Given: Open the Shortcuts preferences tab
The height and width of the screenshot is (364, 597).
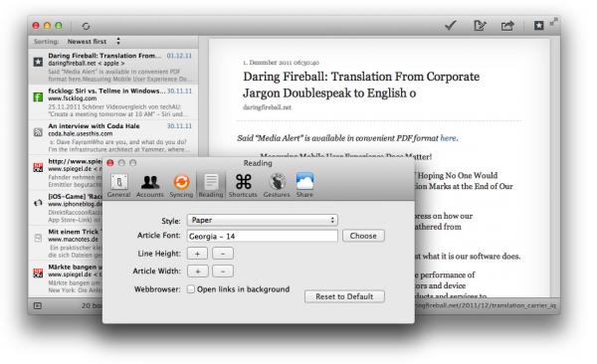Looking at the screenshot, I should (243, 186).
